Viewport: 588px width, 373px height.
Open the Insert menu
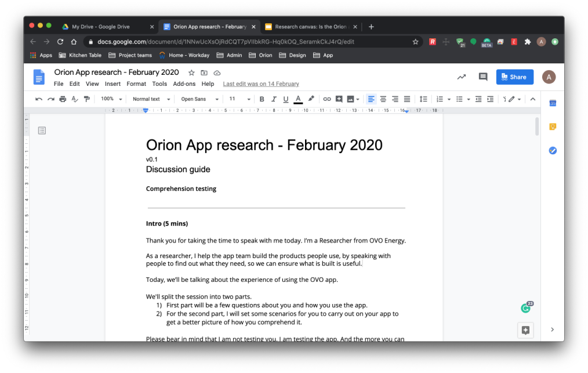112,84
